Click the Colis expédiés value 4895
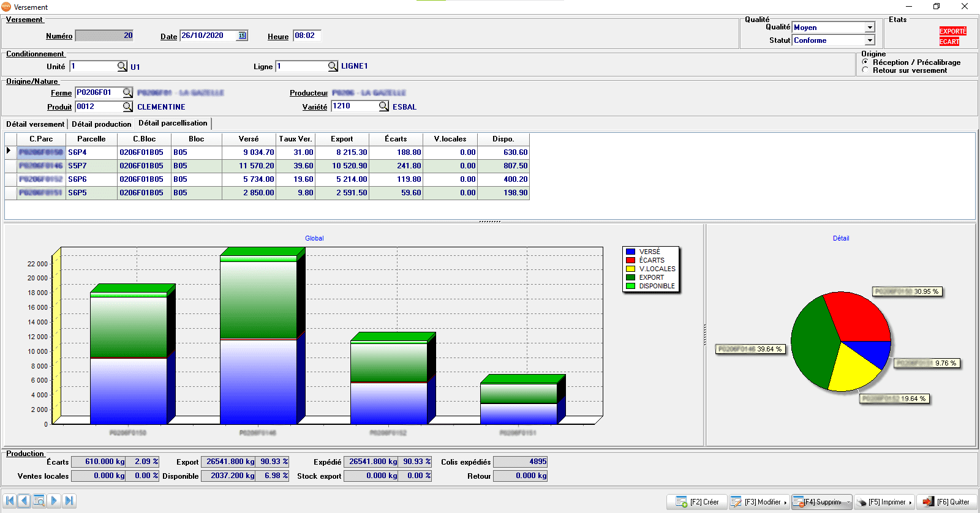 (x=520, y=462)
